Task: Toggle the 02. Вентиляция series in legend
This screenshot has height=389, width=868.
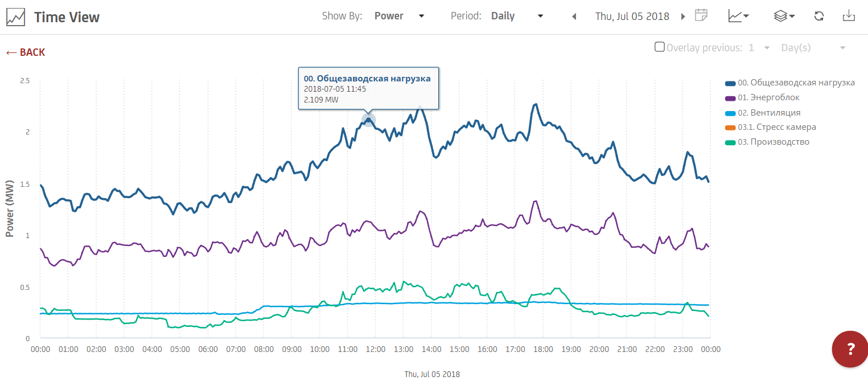Action: click(x=768, y=113)
